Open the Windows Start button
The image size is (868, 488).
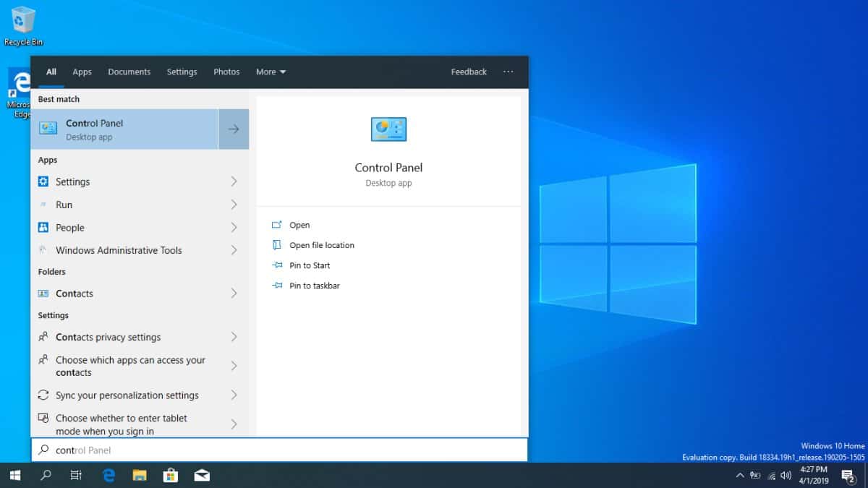tap(14, 475)
